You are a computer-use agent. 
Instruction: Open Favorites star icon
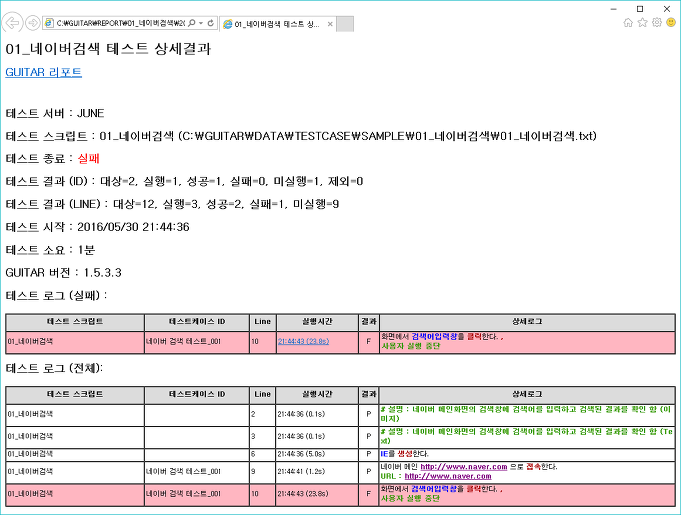(x=642, y=23)
